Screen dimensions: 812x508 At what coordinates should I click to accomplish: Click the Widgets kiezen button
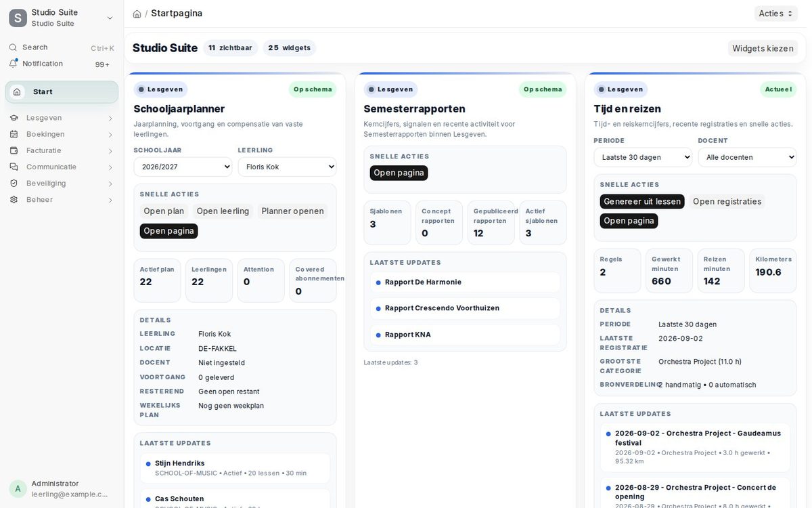click(x=763, y=48)
